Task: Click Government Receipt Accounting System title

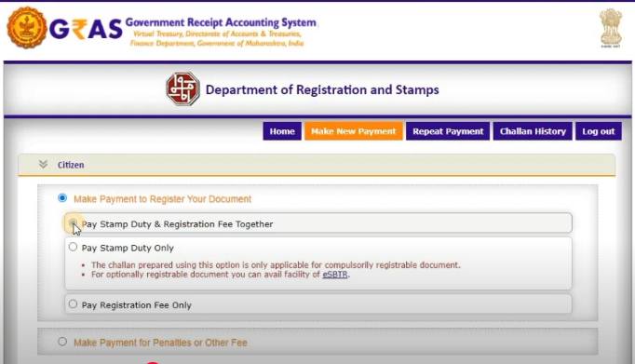Action: click(x=221, y=22)
